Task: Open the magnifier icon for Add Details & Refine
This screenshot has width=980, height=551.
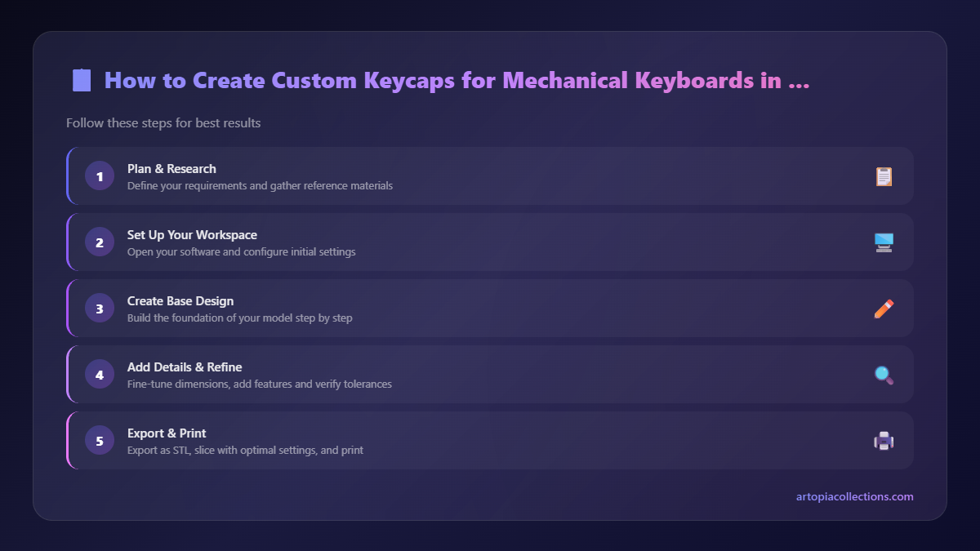Action: [884, 374]
